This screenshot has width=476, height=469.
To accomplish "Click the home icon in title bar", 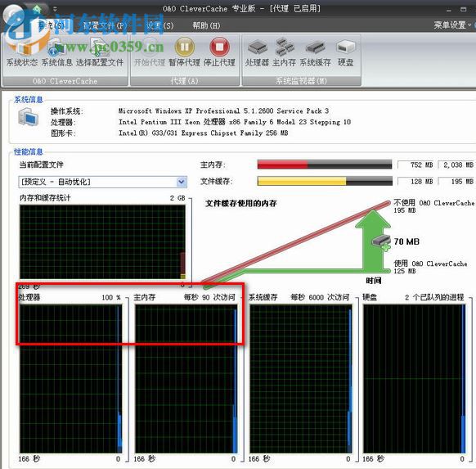I will click(37, 9).
